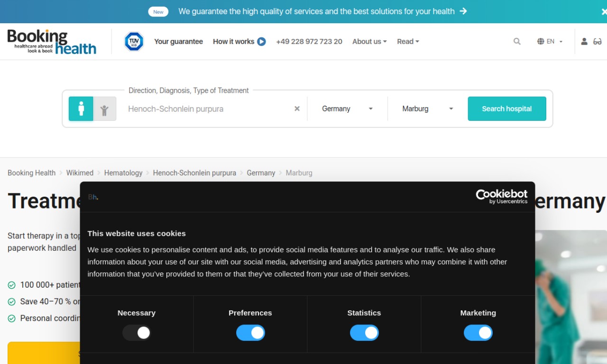607x364 pixels.
Task: Click the play icon beside How it works
Action: point(261,42)
